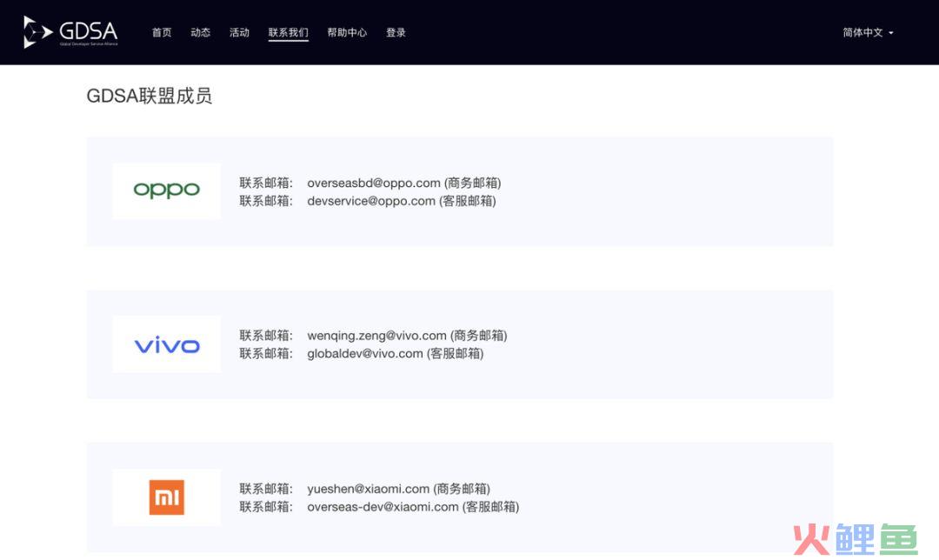Image resolution: width=939 pixels, height=560 pixels.
Task: Click 联系邮箱 label beside wenqing.zeng@vivo.com
Action: pos(266,336)
